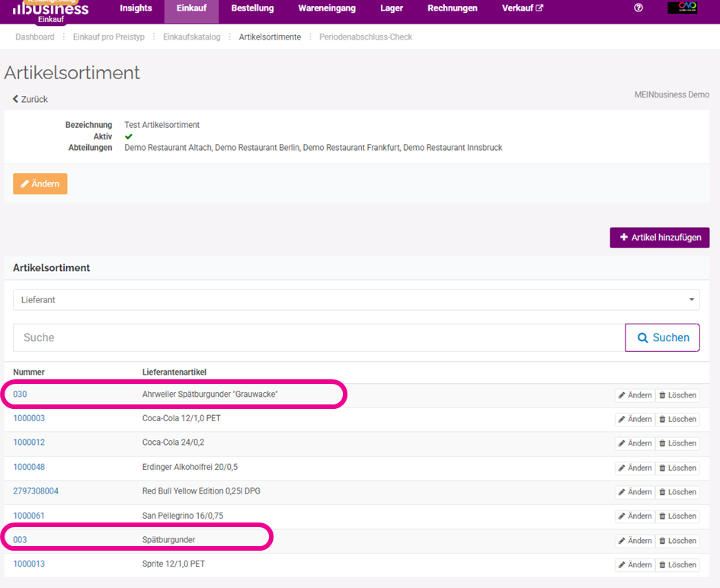Click the Nummer column header

[x=29, y=372]
